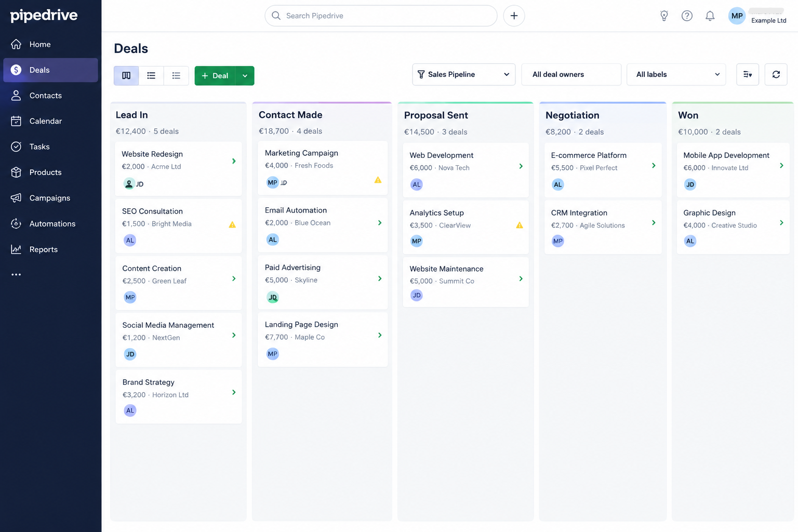Click the Won stage header
This screenshot has width=798, height=532.
(688, 115)
